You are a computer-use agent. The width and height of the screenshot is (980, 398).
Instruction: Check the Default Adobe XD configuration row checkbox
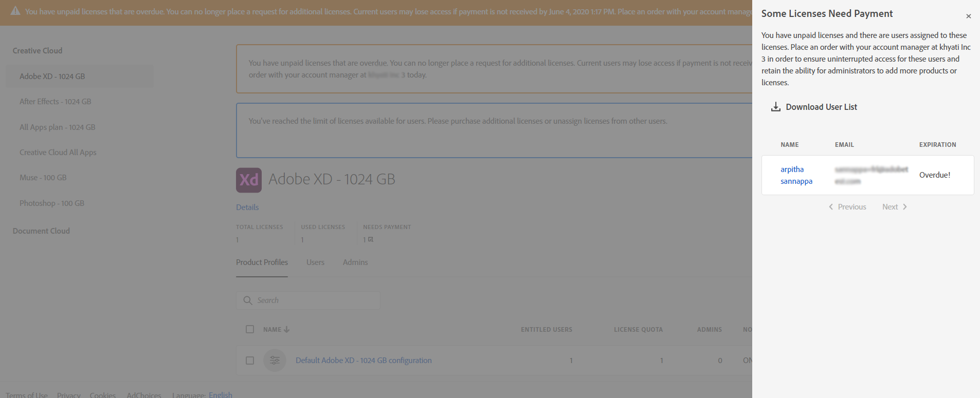(x=250, y=361)
